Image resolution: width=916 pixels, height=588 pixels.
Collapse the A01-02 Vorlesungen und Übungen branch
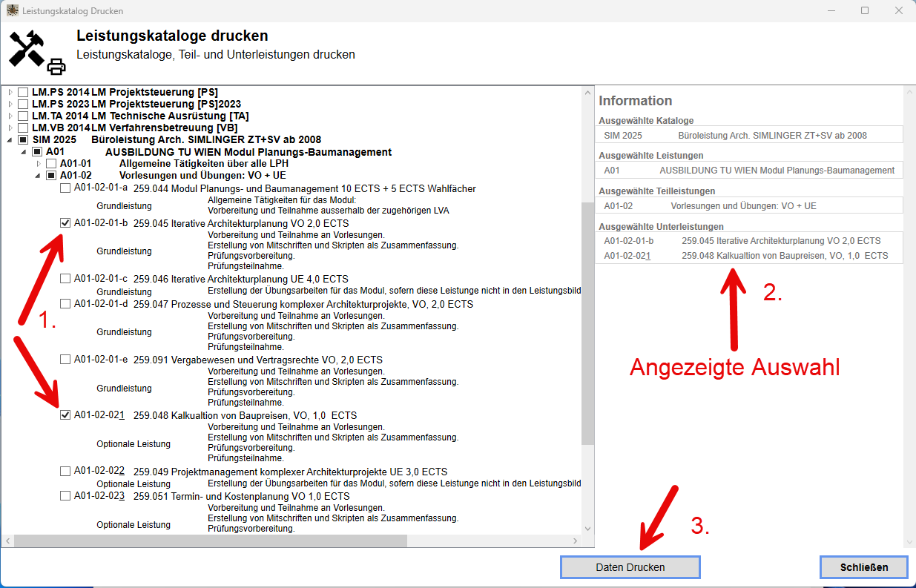(37, 175)
